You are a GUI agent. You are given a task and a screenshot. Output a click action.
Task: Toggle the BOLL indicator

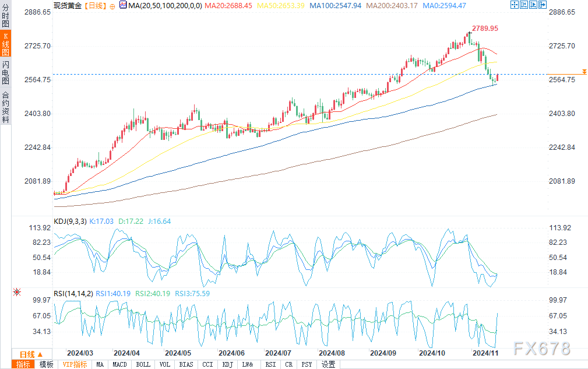142,364
